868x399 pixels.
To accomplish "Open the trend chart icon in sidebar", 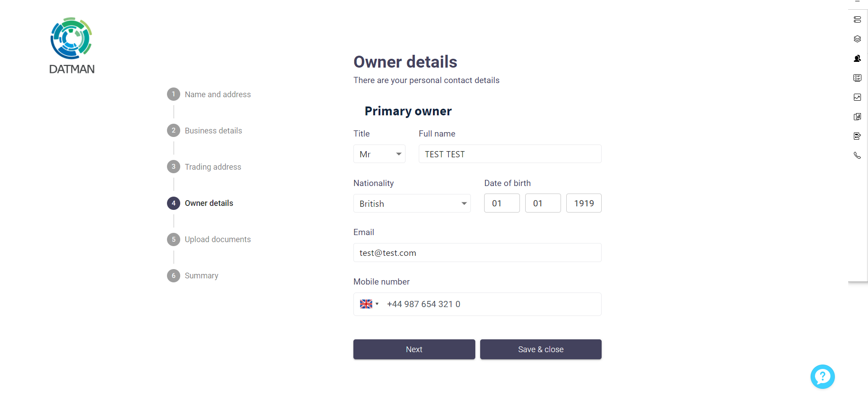I will coord(857,97).
